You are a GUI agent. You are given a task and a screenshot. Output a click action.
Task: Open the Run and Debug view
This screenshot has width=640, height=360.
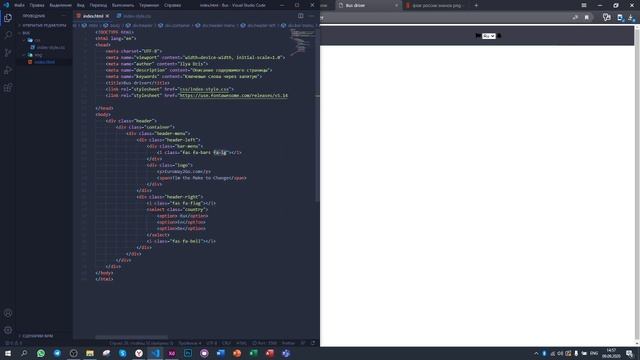(8, 70)
